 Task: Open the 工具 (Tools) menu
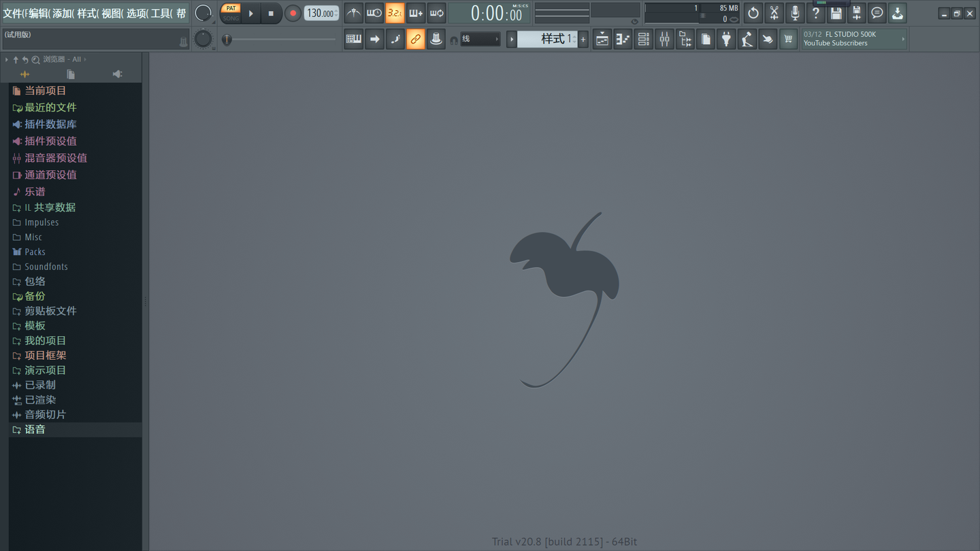[161, 13]
